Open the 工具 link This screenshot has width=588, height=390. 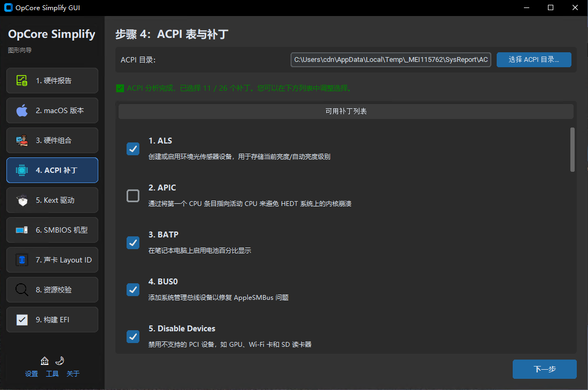[x=52, y=374]
